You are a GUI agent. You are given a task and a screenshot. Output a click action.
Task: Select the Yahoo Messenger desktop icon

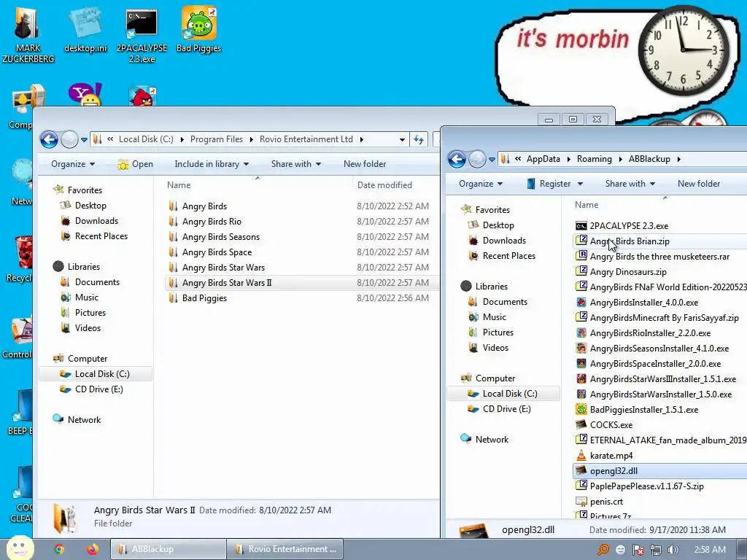pos(85,95)
